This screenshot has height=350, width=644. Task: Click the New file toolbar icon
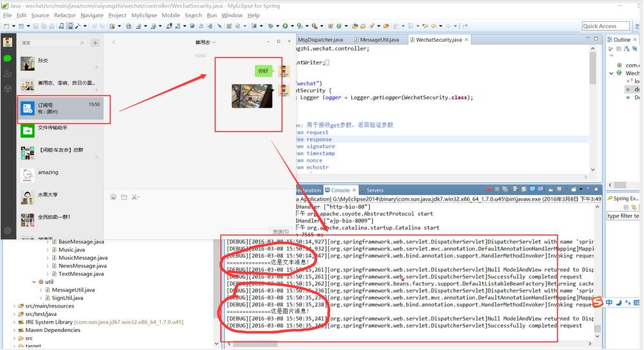point(6,26)
